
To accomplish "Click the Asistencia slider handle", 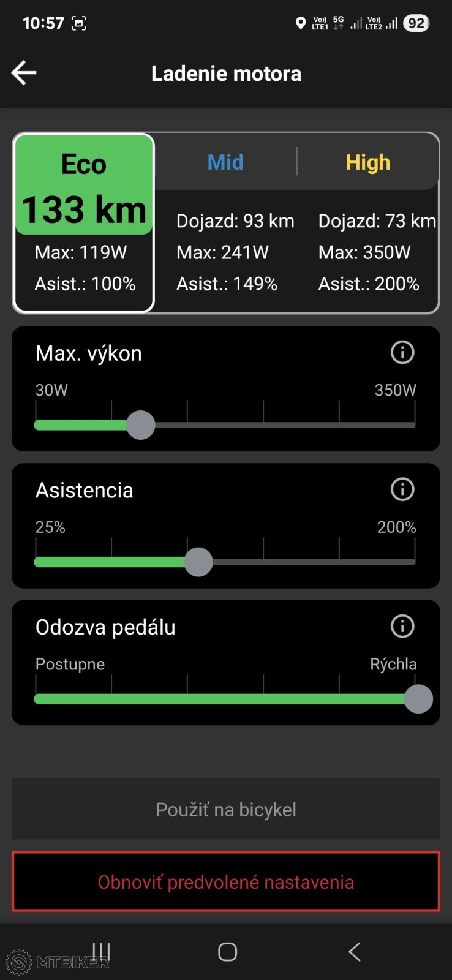I will coord(198,562).
